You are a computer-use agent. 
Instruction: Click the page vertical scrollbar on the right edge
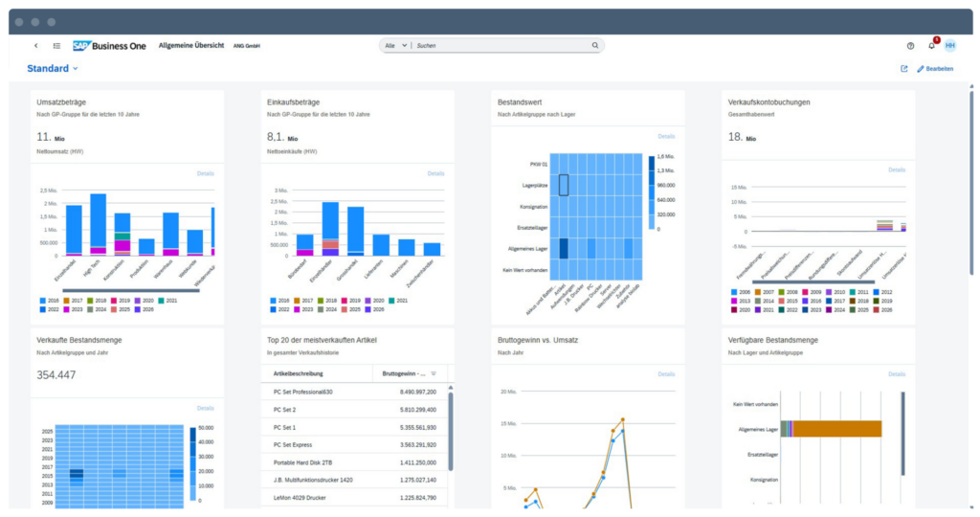tap(971, 181)
